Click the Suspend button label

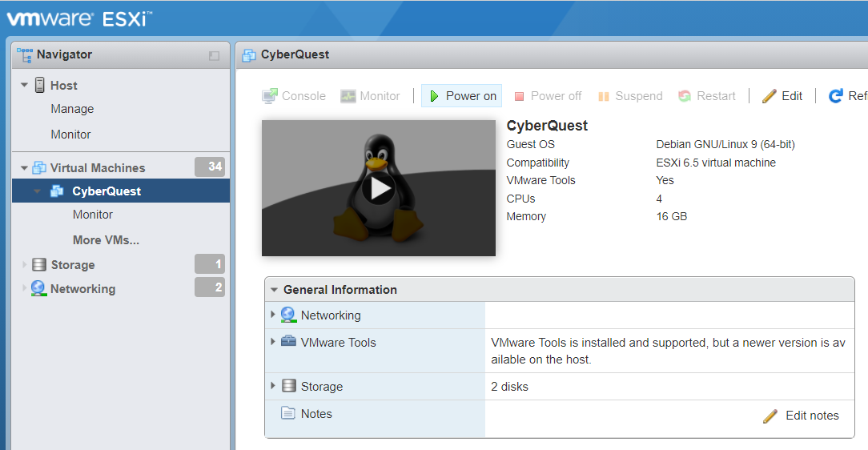coord(639,96)
